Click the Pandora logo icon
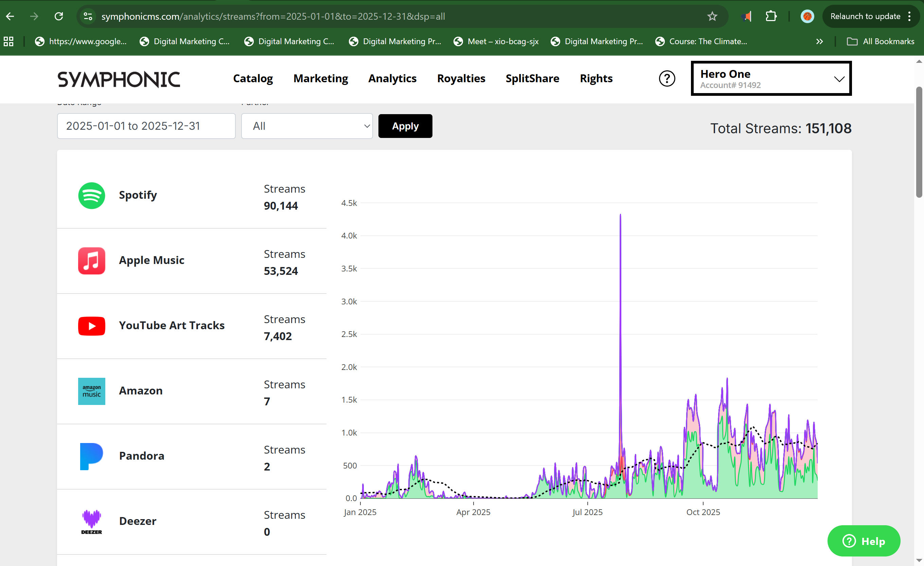Screen dimensions: 924x566 [x=91, y=457]
